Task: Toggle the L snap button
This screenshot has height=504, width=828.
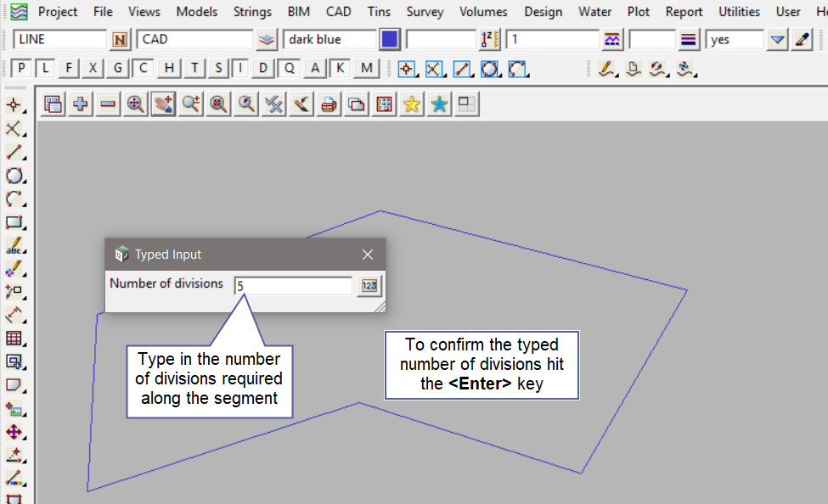Action: 45,68
